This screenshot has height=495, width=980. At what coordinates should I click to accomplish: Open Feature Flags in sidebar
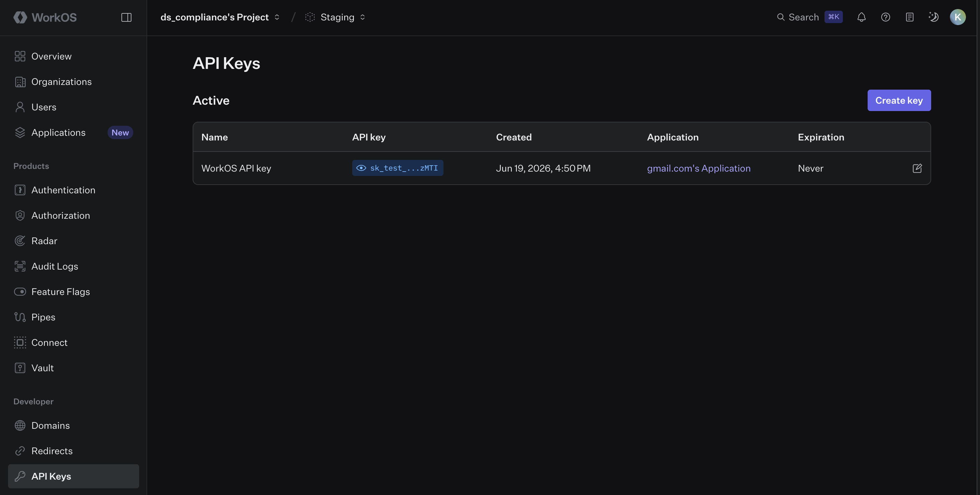(74, 292)
